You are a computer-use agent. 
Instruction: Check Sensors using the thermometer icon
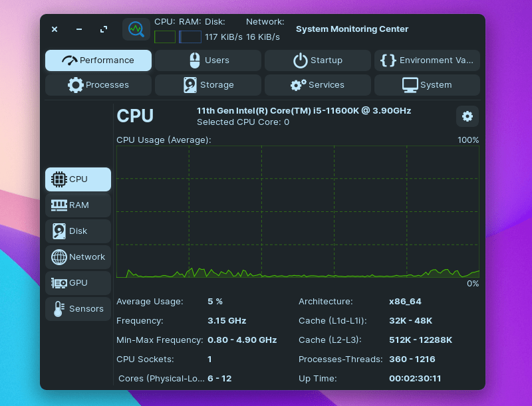tap(61, 308)
